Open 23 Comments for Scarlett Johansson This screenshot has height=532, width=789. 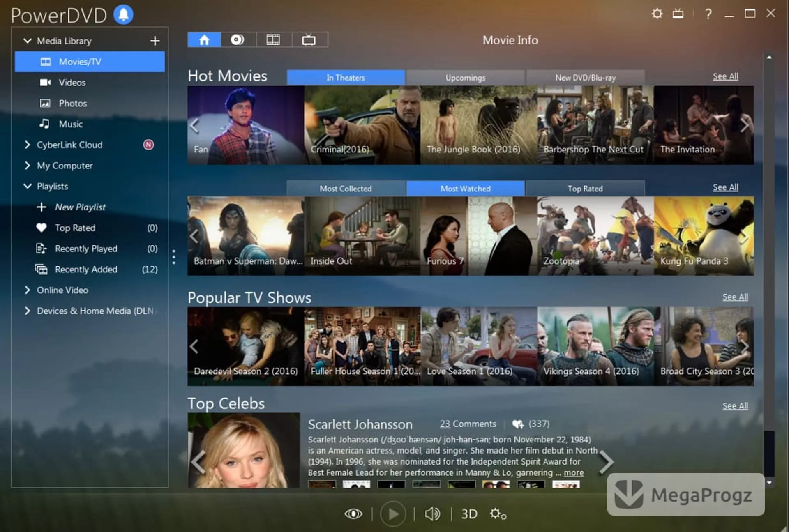(x=468, y=424)
